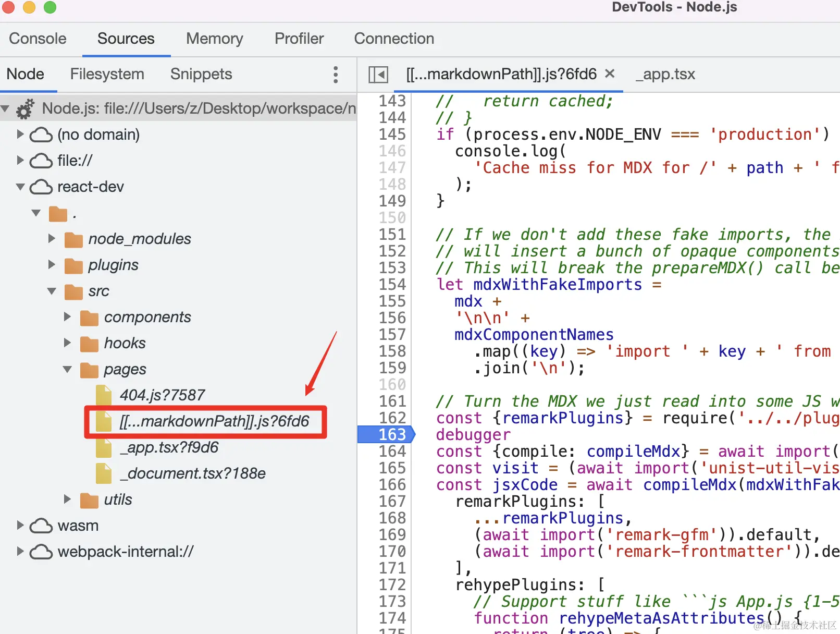Image resolution: width=840 pixels, height=634 pixels.
Task: Click the mdxComponentNames identifier in code
Action: point(534,334)
